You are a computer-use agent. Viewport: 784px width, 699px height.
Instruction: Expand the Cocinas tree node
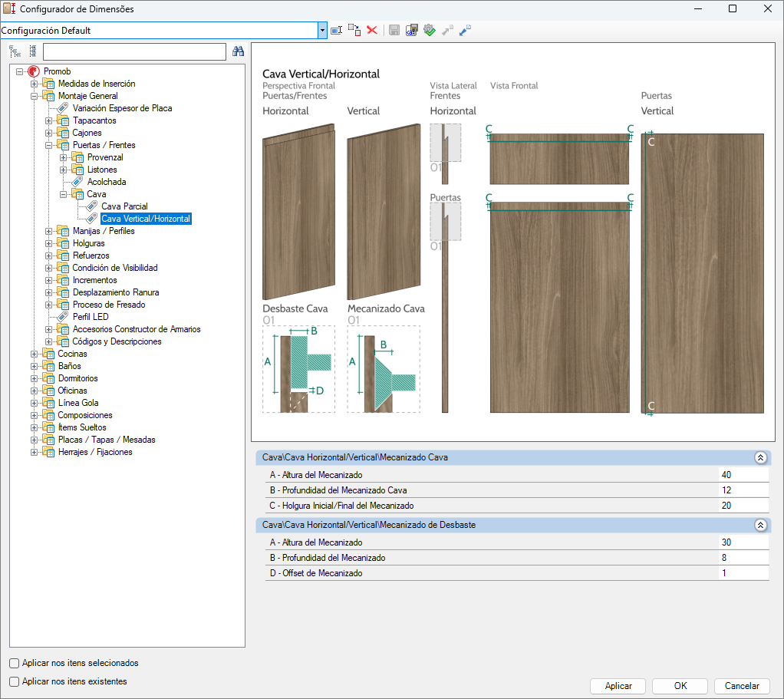tap(34, 354)
